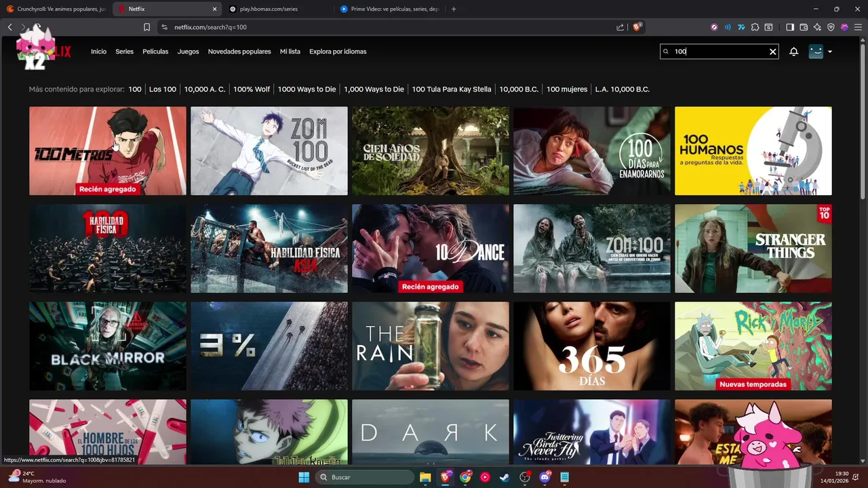Open the Juegos menu item
The width and height of the screenshot is (868, 488).
pos(189,52)
